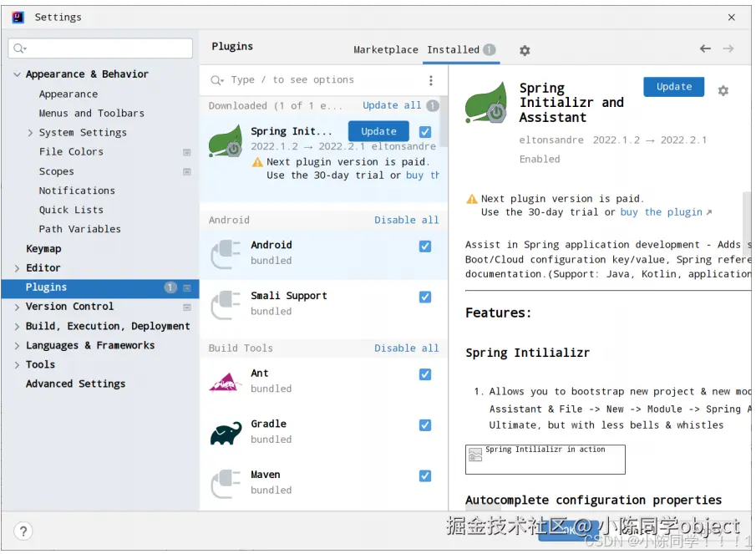Click the plugin list vertical scrollbar
Image resolution: width=756 pixels, height=554 pixels.
click(x=444, y=122)
